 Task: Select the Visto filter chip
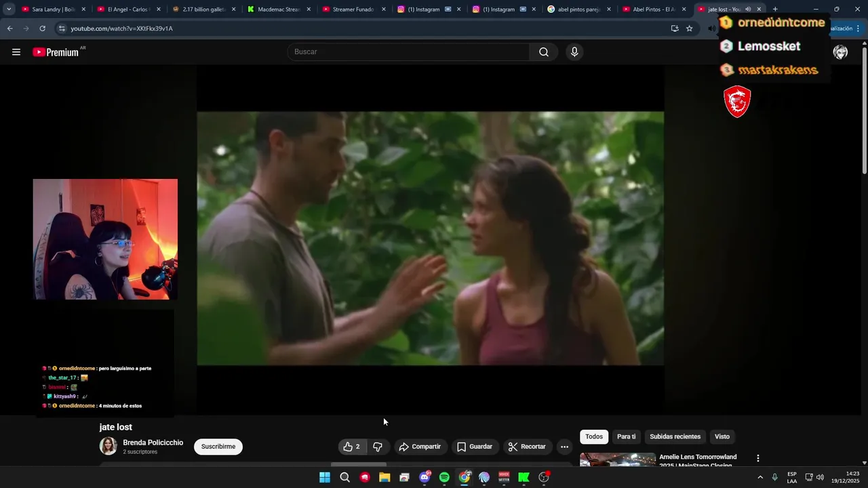click(722, 436)
